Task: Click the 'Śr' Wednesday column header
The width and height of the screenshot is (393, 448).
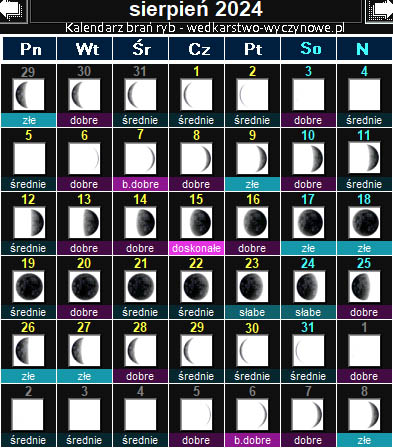Action: click(141, 49)
